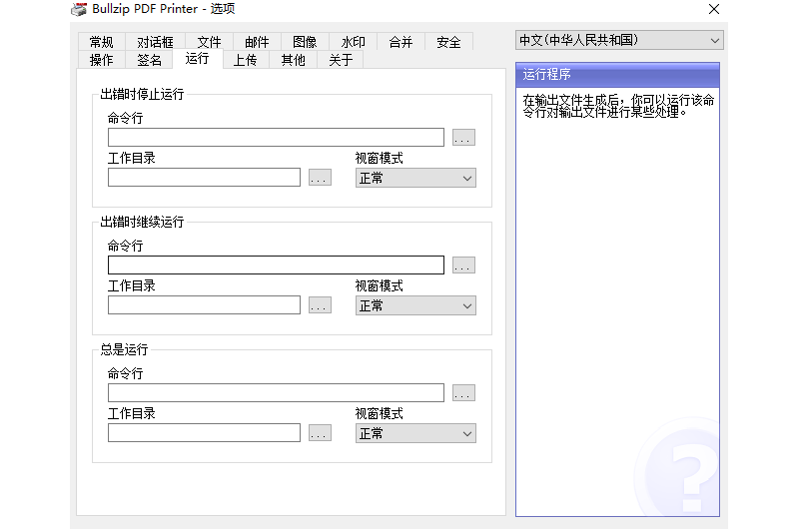The image size is (799, 532).
Task: Open the 文件 tab
Action: point(209,42)
